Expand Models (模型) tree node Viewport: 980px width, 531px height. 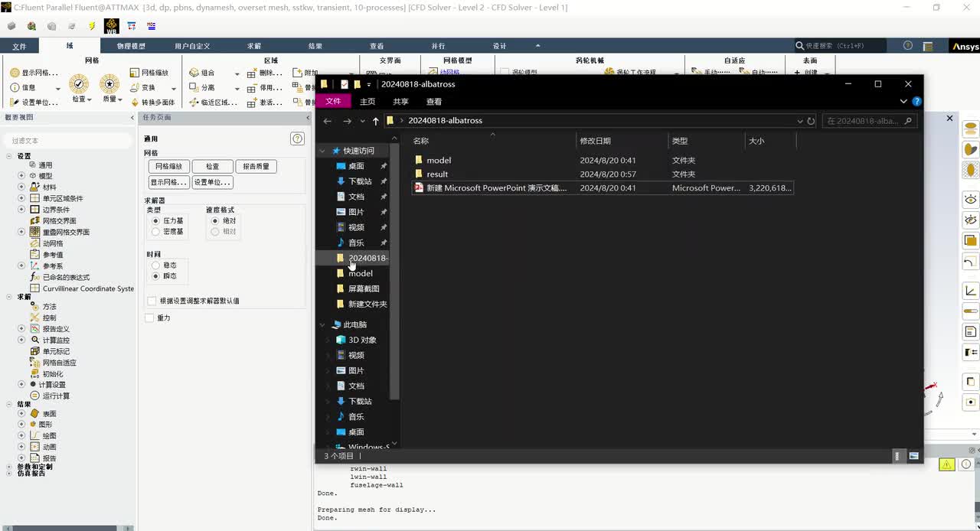21,176
